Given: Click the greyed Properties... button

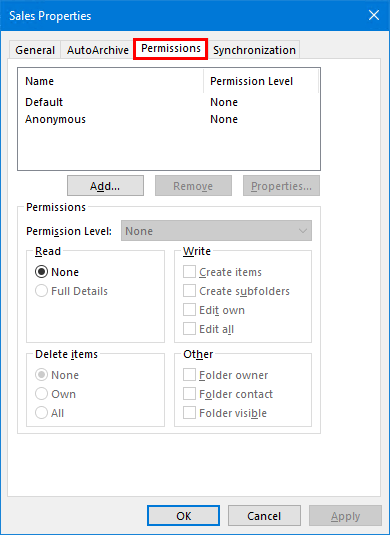Looking at the screenshot, I should [x=281, y=186].
